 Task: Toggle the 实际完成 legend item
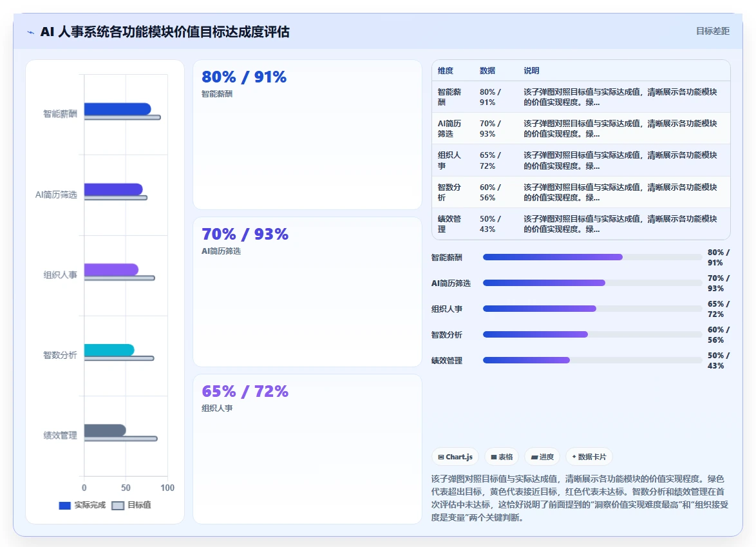pyautogui.click(x=82, y=505)
